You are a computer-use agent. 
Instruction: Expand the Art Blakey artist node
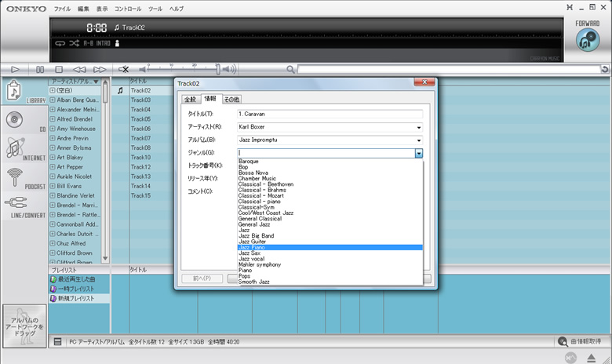point(53,157)
